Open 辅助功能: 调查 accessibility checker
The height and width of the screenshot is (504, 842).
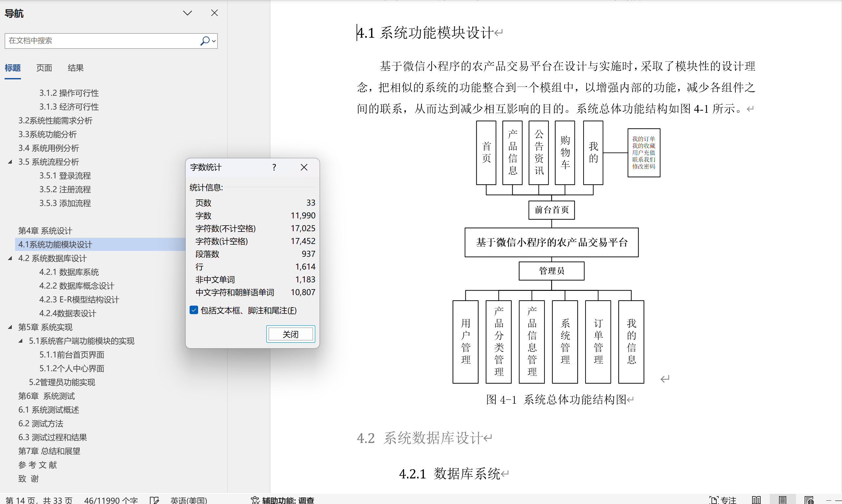pyautogui.click(x=282, y=500)
